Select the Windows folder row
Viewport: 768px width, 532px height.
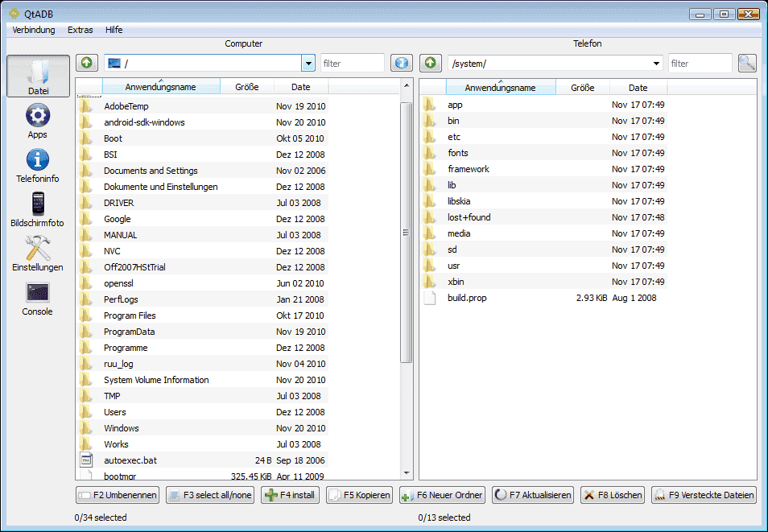203,428
